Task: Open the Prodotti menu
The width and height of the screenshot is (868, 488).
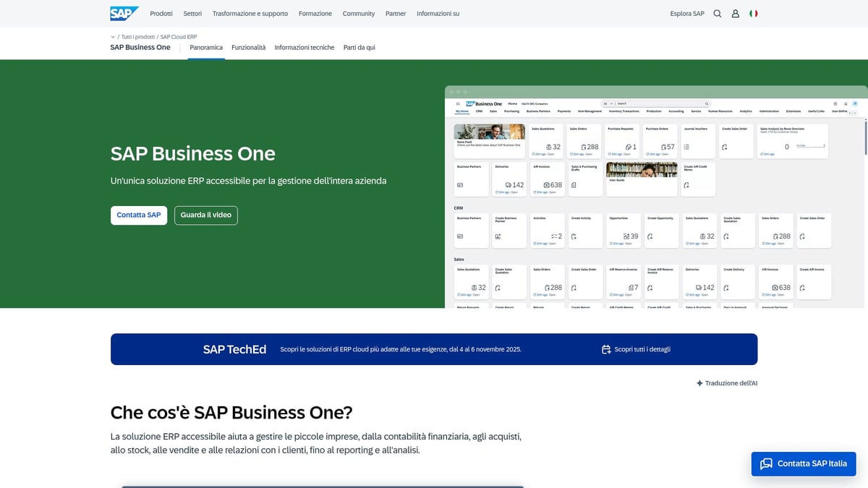Action: 161,13
